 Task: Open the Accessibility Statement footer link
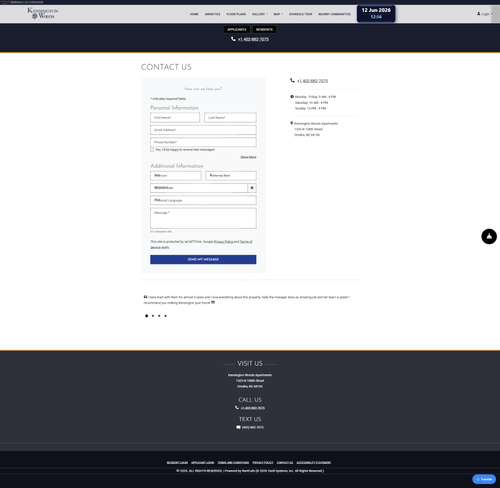click(x=314, y=463)
